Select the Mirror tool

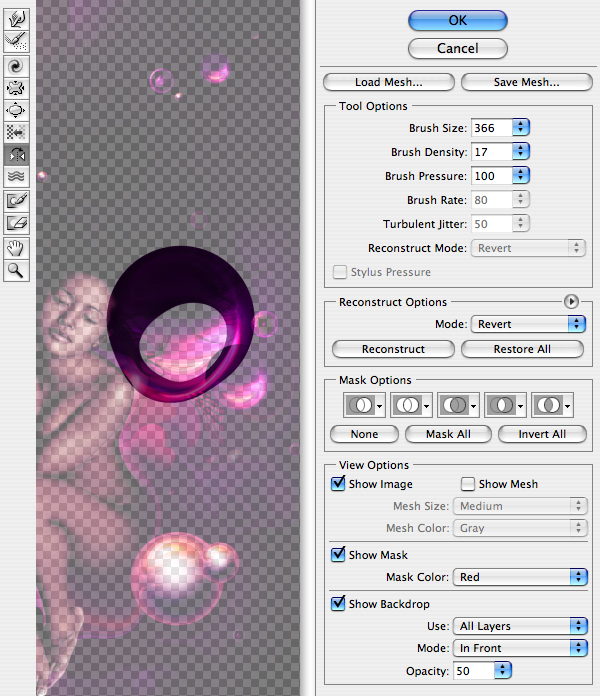(16, 154)
